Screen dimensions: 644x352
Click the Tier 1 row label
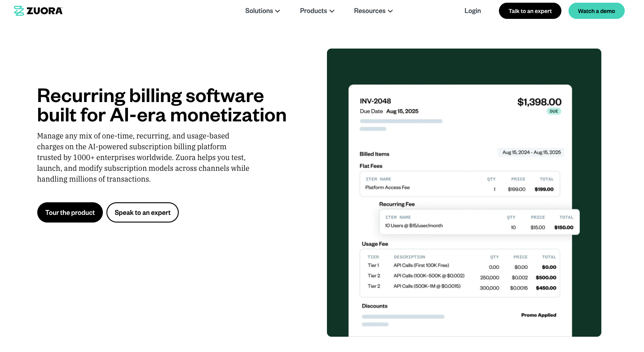[373, 265]
